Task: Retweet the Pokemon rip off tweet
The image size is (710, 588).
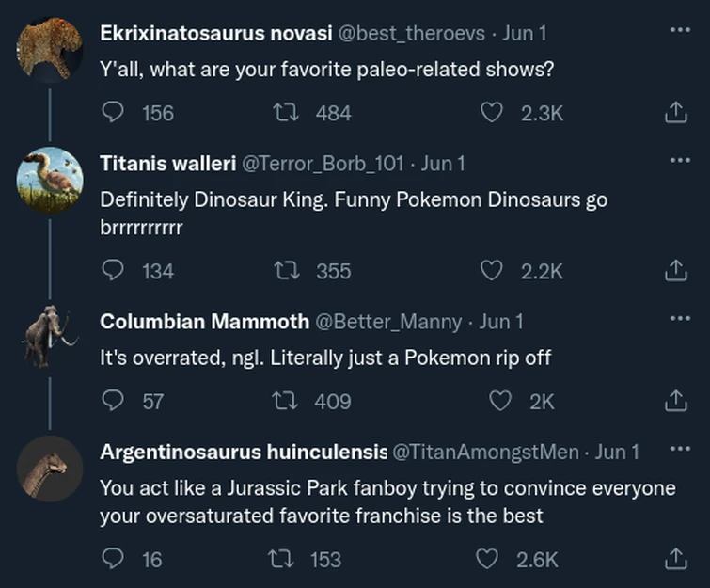Action: click(281, 401)
